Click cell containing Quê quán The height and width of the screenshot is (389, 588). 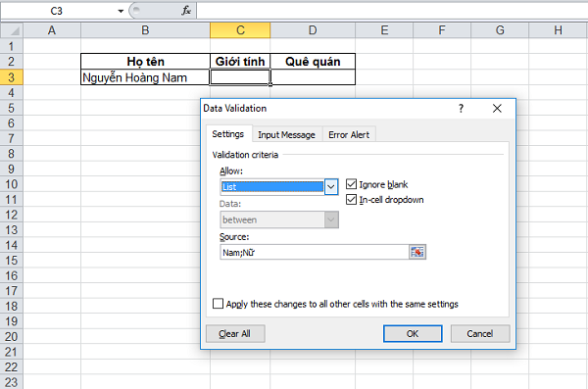(x=313, y=62)
